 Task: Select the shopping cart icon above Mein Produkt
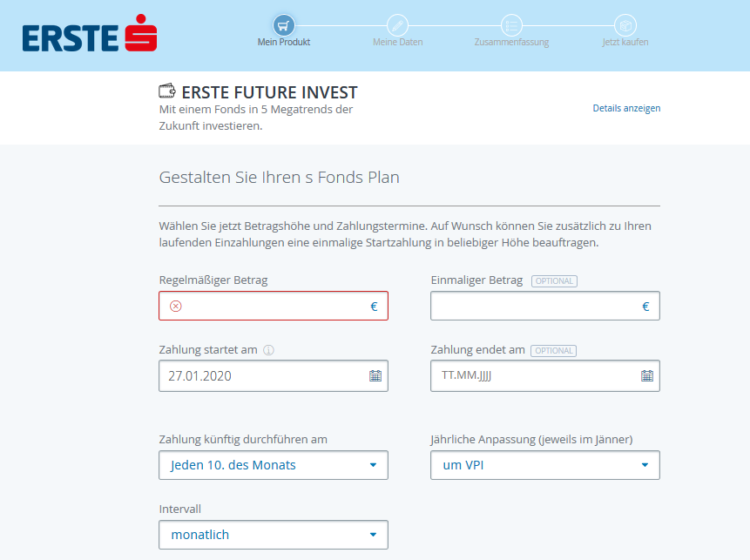284,26
